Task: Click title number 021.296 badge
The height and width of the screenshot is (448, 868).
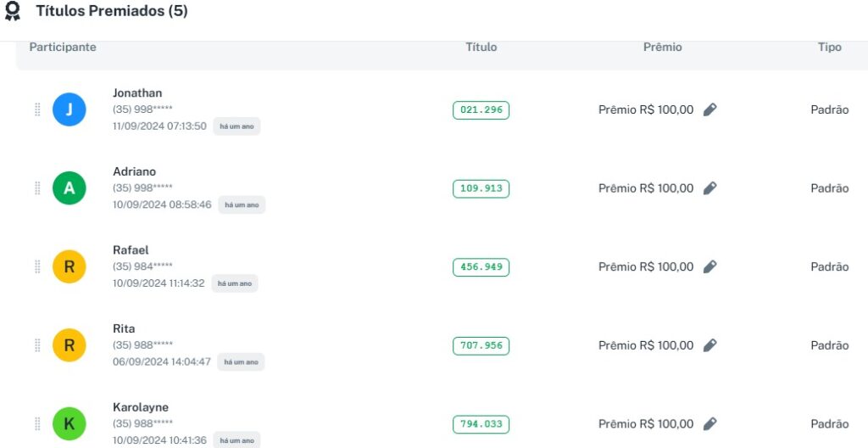Action: click(x=481, y=109)
